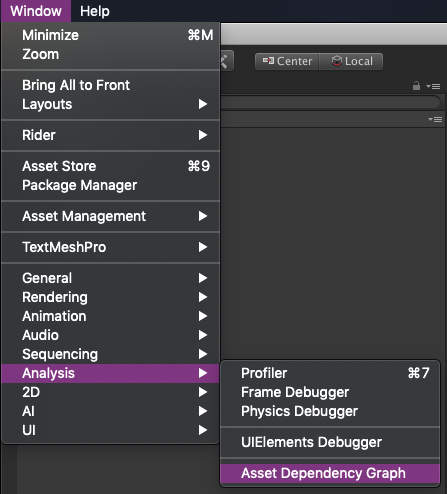Toggle the inspector lock icon
This screenshot has height=494, width=447.
click(x=416, y=86)
